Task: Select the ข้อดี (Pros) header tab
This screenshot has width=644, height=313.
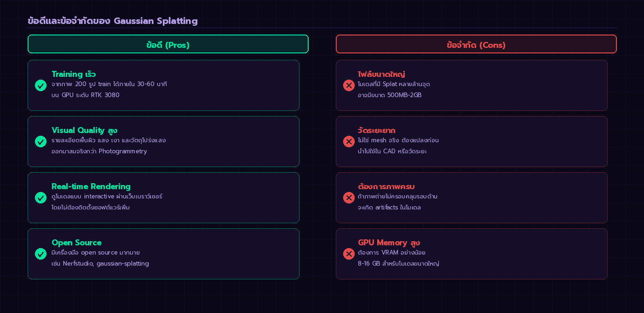Action: [168, 45]
